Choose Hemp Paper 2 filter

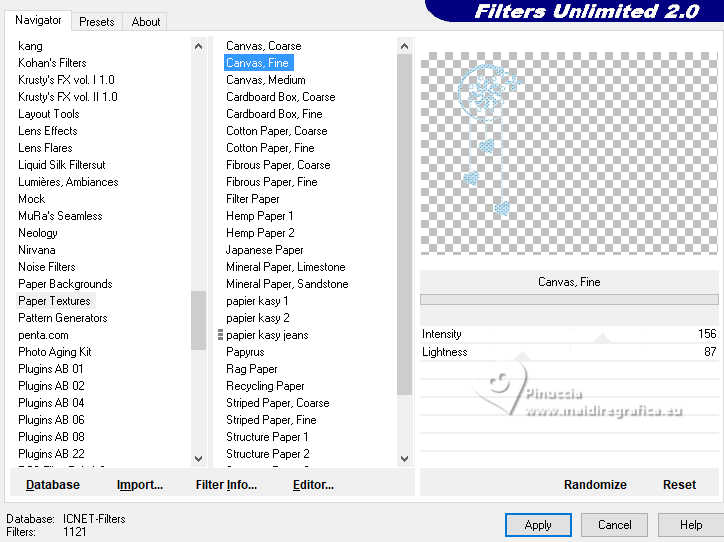coord(260,233)
